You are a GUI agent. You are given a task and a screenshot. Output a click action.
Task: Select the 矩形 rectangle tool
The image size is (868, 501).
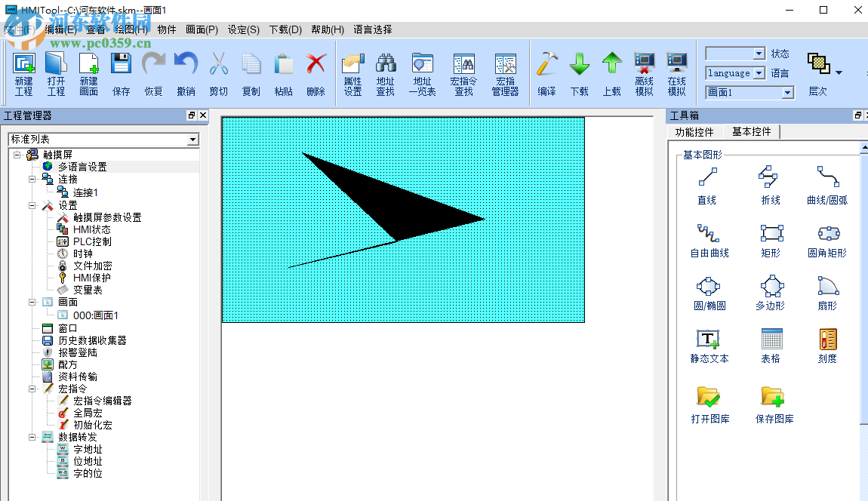[771, 240]
